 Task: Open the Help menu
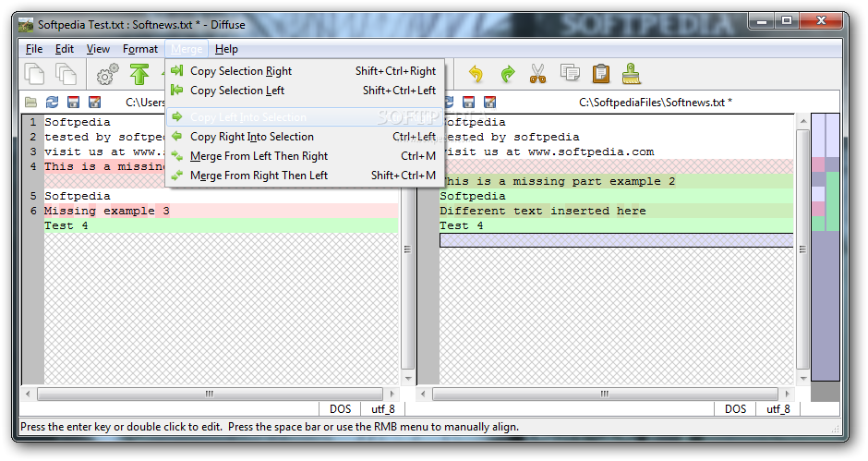coord(226,49)
